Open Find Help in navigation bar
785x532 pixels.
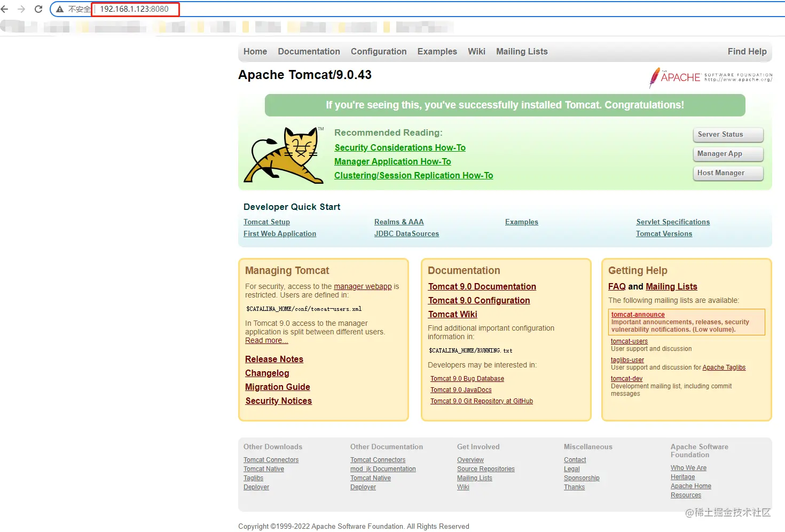pyautogui.click(x=747, y=51)
